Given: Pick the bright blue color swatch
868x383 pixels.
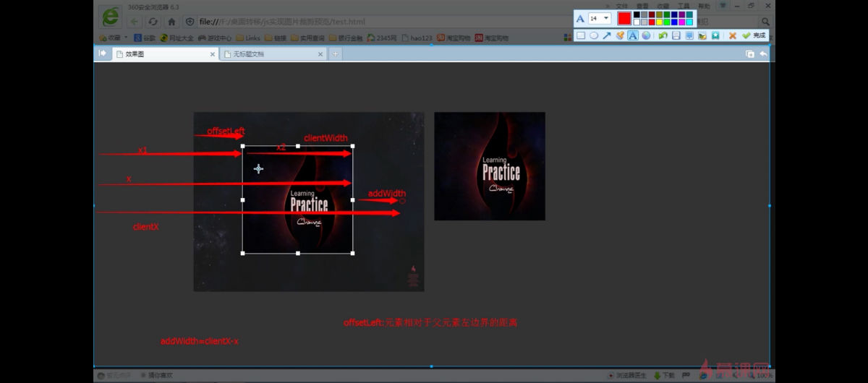Looking at the screenshot, I should point(674,22).
